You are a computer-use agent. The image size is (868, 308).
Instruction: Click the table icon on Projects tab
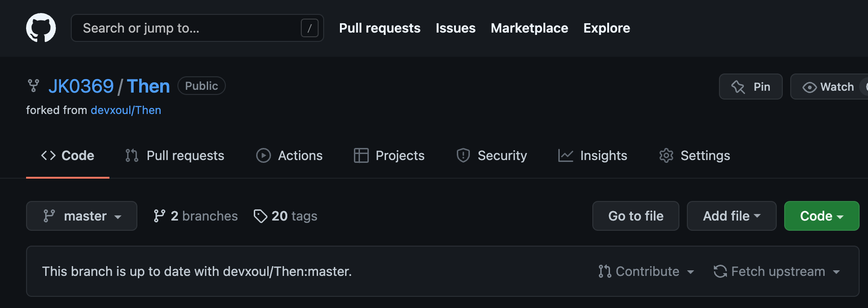pos(361,155)
